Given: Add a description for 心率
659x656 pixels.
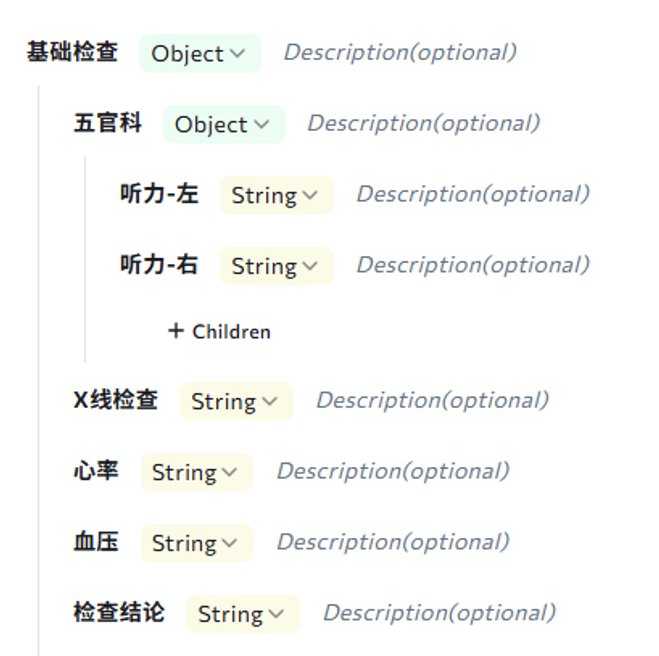Looking at the screenshot, I should (x=392, y=471).
